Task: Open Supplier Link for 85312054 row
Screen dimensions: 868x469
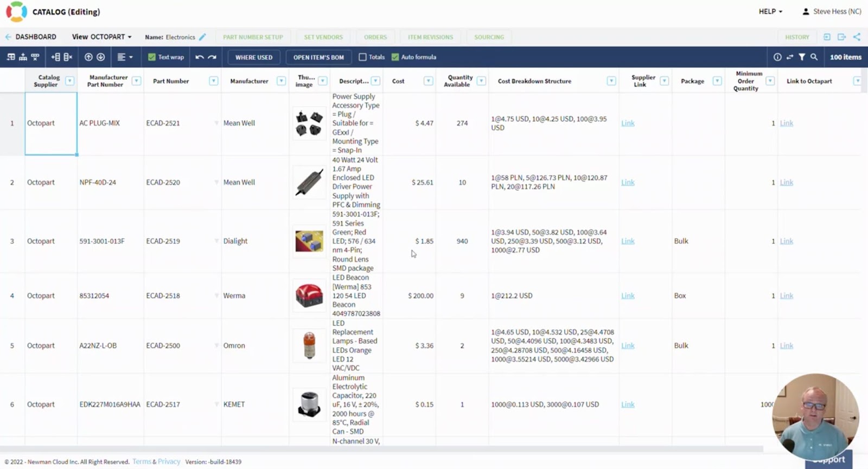Action: [x=628, y=295]
